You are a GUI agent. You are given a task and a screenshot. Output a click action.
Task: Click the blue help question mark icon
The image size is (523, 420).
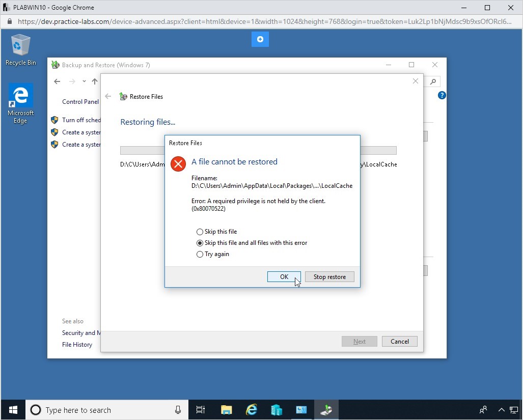(442, 95)
